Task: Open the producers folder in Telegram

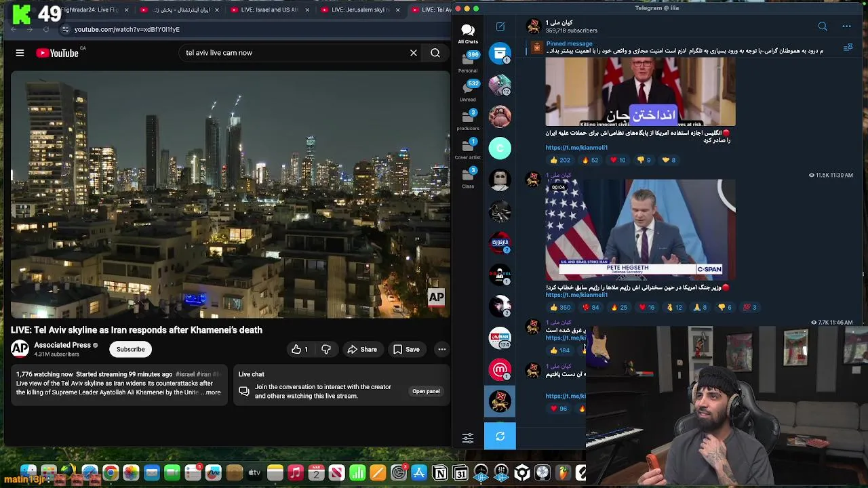Action: click(x=468, y=120)
